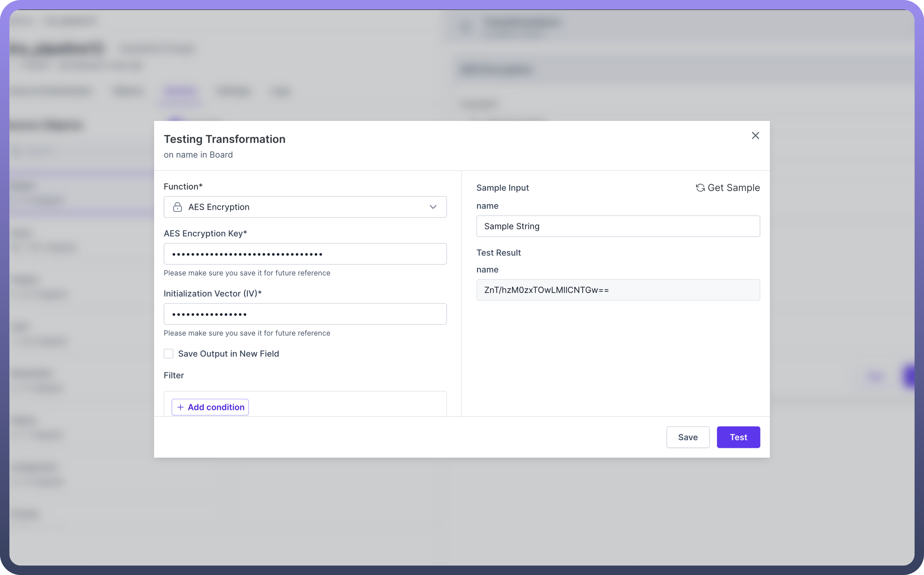Viewport: 924px width, 575px height.
Task: Click the Sample String input field
Action: (618, 226)
